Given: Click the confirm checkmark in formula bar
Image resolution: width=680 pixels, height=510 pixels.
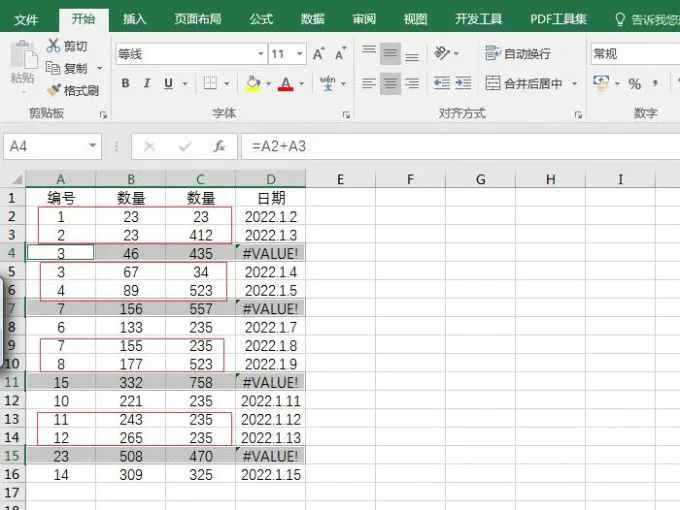Looking at the screenshot, I should 185,147.
